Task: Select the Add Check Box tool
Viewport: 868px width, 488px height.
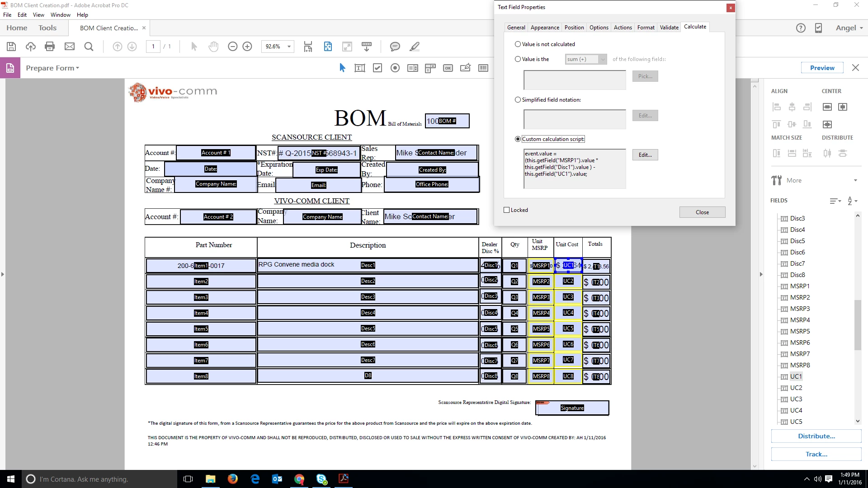Action: [377, 68]
